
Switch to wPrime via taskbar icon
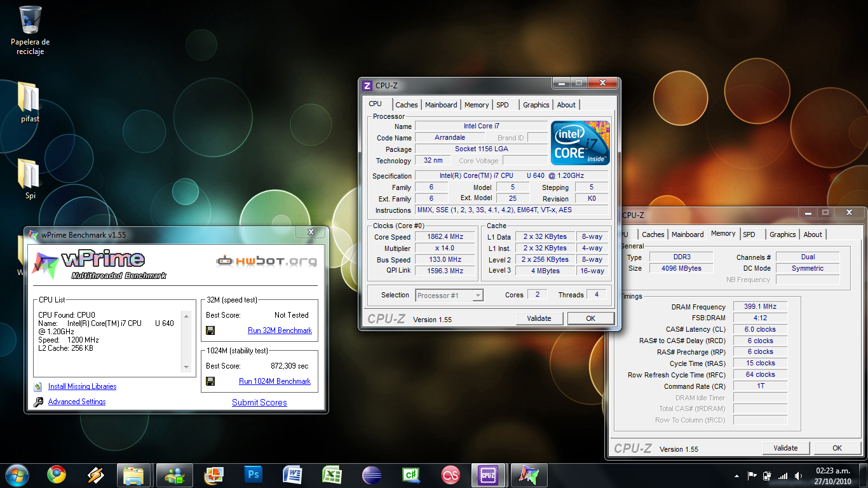[529, 475]
